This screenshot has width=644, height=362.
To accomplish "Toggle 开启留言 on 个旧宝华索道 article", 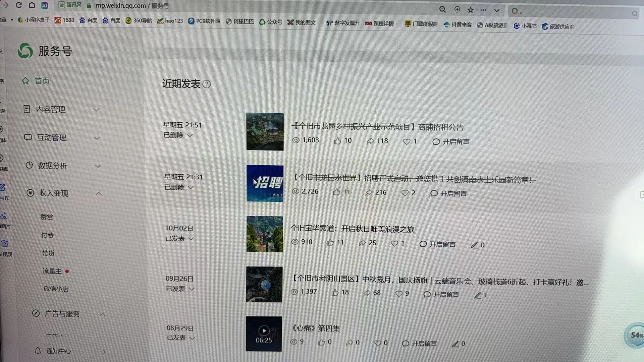I will click(437, 244).
